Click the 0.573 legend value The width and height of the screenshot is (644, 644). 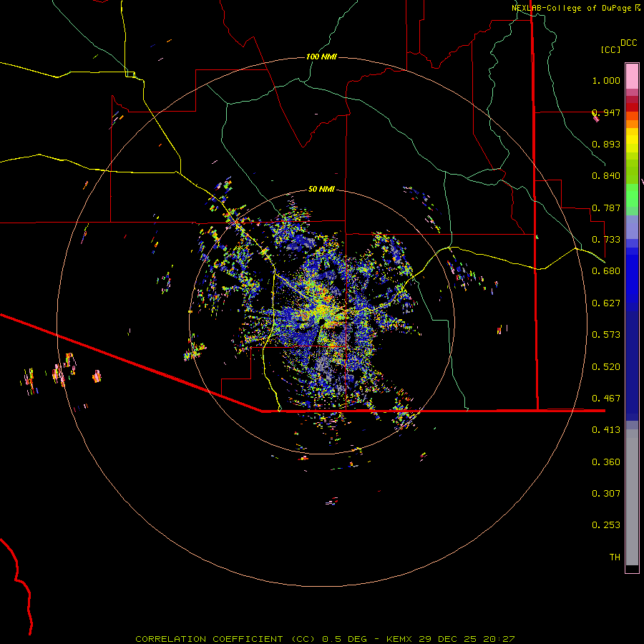pos(606,335)
